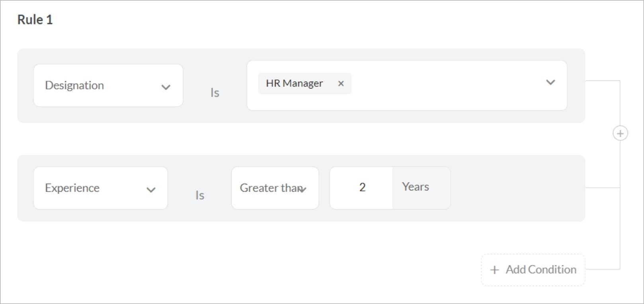The width and height of the screenshot is (644, 304).
Task: Open the Greater than operator chevron
Action: pyautogui.click(x=303, y=190)
